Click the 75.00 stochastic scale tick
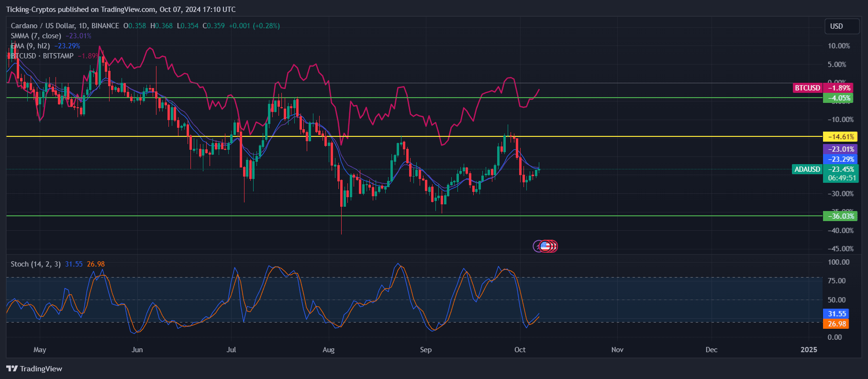This screenshot has width=868, height=379. click(x=837, y=281)
